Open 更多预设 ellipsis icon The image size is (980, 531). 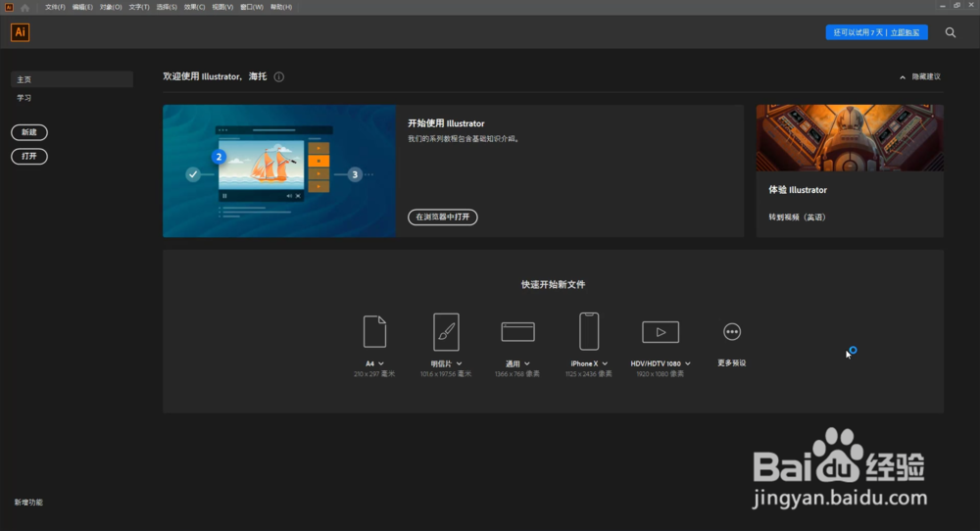[x=732, y=332]
